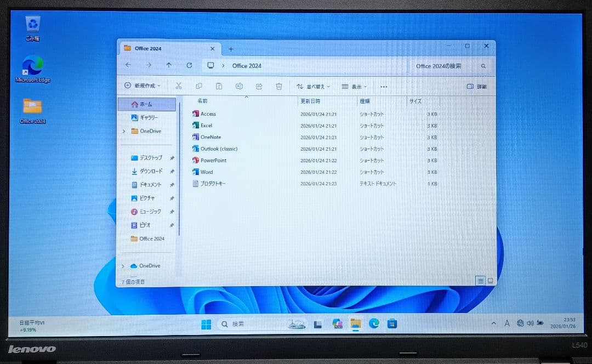Select the Rename icon in the toolbar
This screenshot has height=364, width=592.
click(x=239, y=86)
